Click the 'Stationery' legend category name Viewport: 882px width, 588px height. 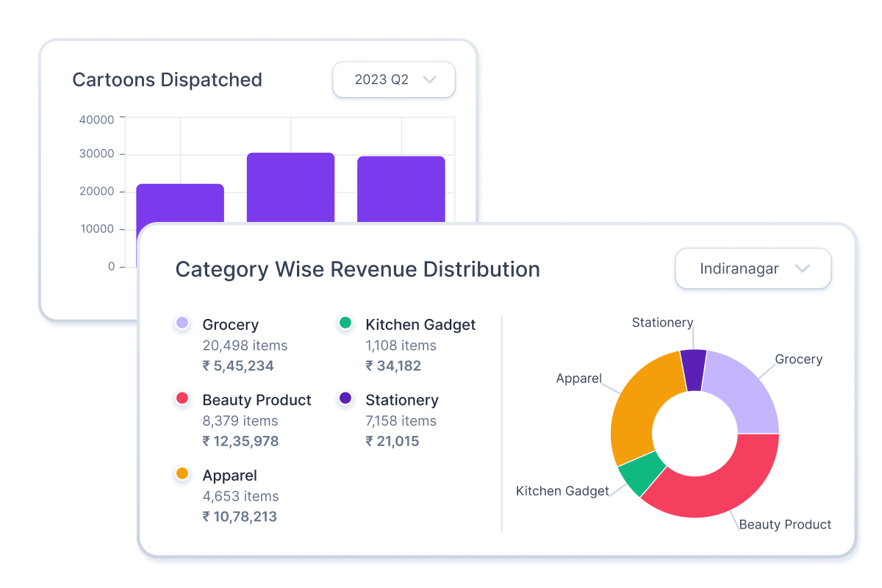402,400
